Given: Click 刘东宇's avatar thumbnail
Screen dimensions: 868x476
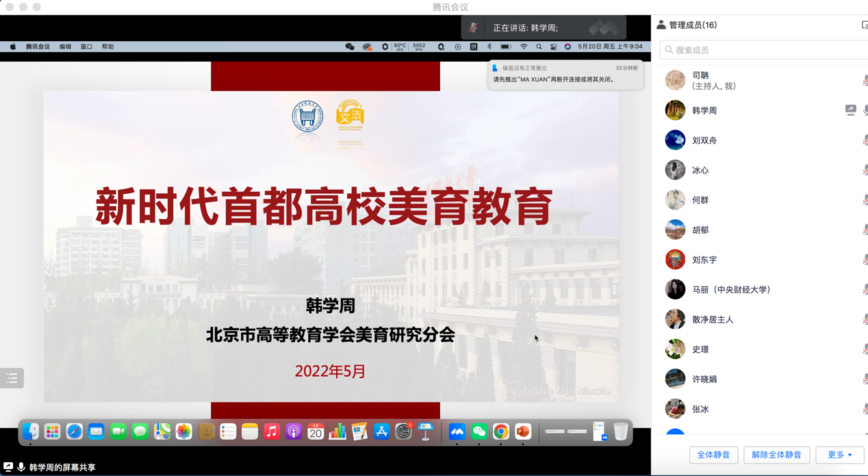Looking at the screenshot, I should (675, 260).
